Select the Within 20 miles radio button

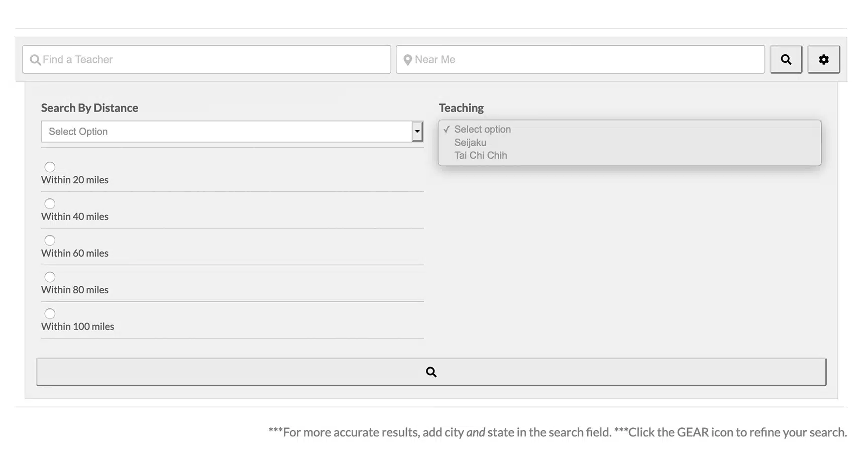(x=50, y=167)
